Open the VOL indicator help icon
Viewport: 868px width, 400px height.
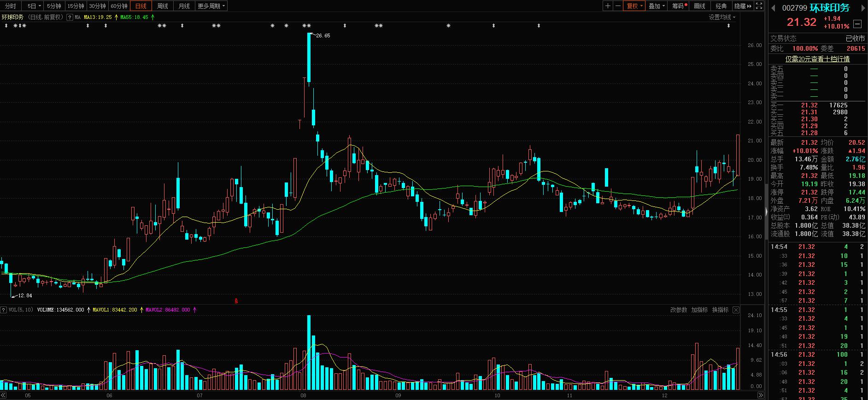coord(3,310)
